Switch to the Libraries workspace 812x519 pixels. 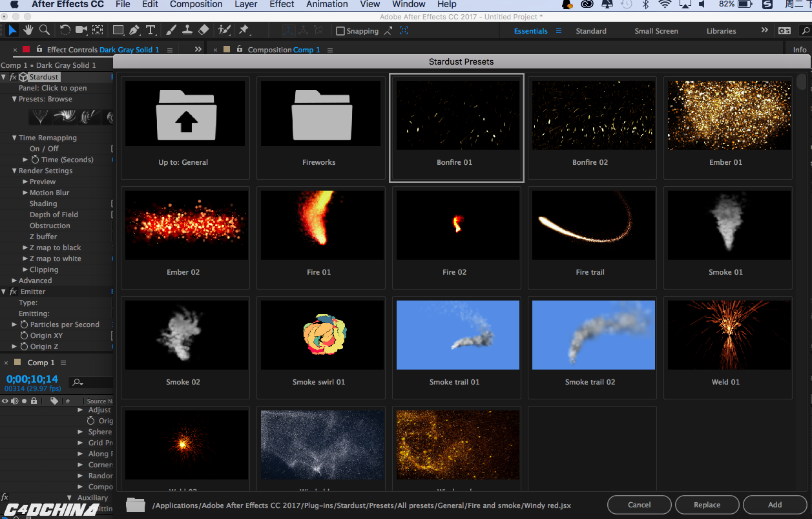(721, 31)
